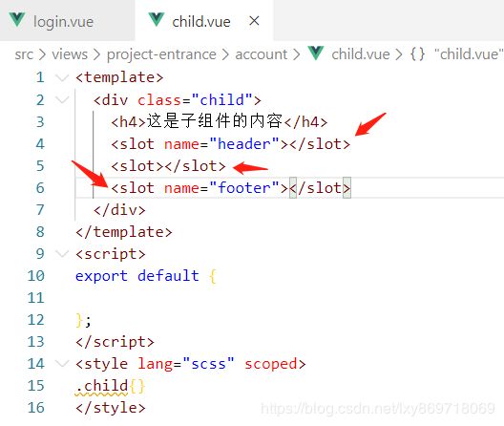Click the closing </style> tag

click(111, 408)
